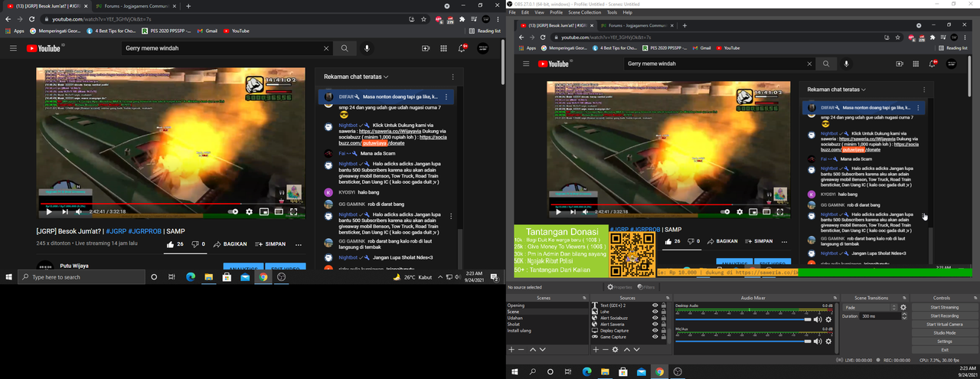Like the video with thumbs up
This screenshot has height=379, width=980.
(x=175, y=244)
